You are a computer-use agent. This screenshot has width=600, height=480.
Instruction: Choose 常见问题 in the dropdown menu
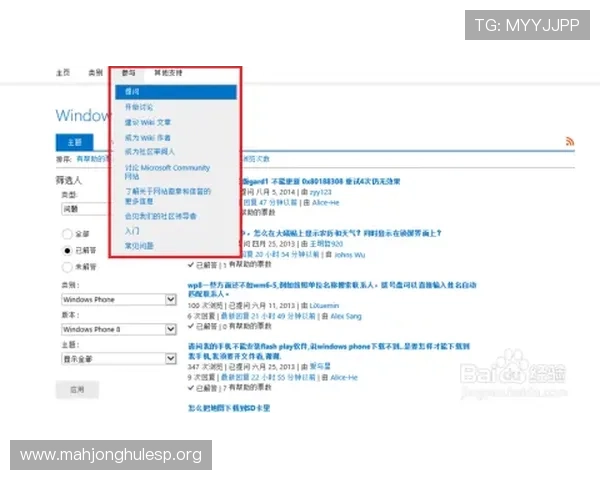point(139,246)
